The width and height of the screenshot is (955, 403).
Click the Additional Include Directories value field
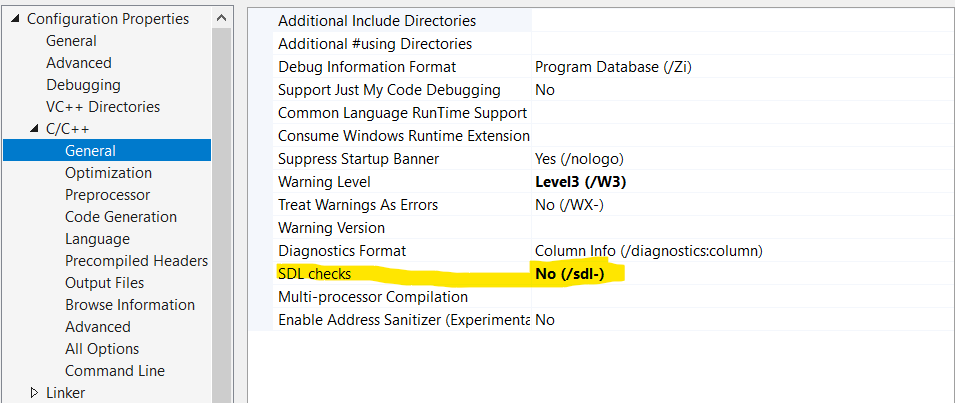coord(743,21)
